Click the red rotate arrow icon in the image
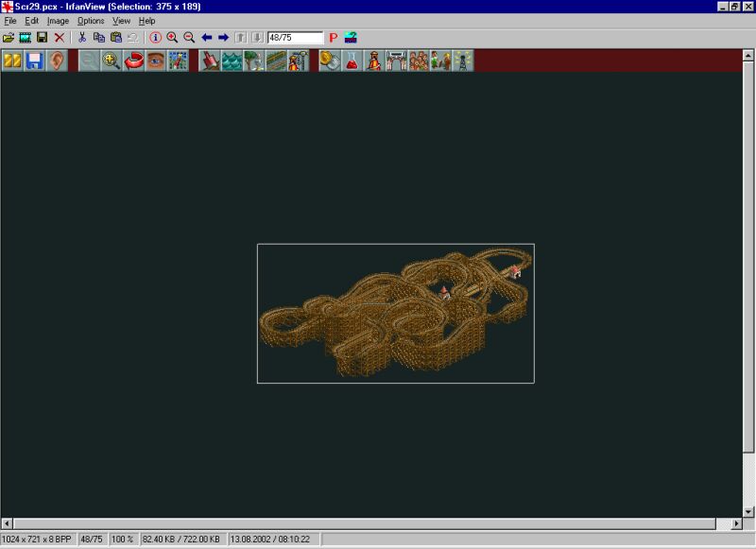This screenshot has height=549, width=756. click(133, 60)
